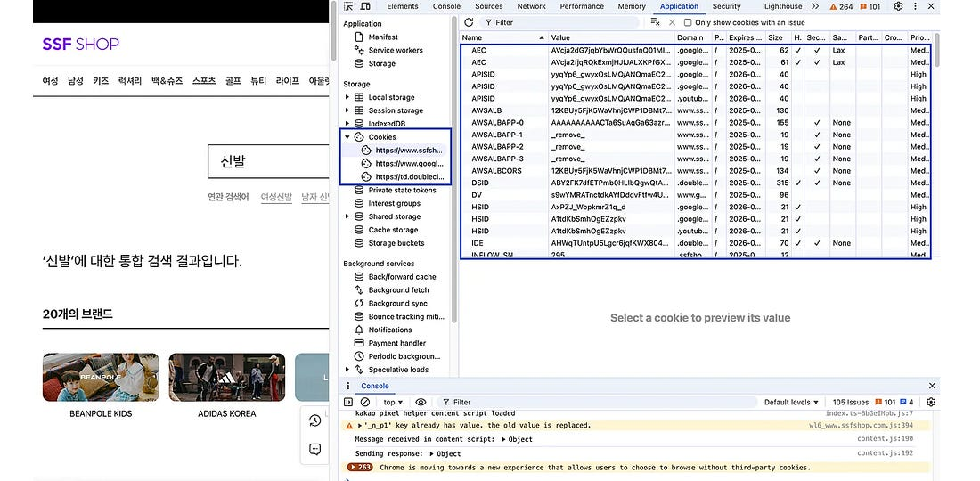Clear console icon
The image size is (980, 481).
point(365,403)
